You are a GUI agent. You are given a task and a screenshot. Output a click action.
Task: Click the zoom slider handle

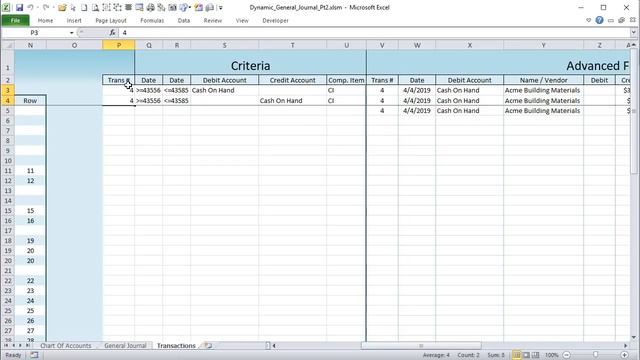coord(596,355)
